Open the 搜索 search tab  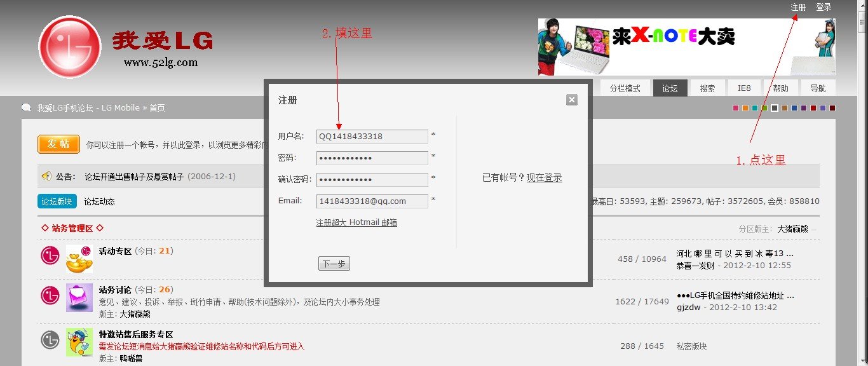[x=707, y=88]
